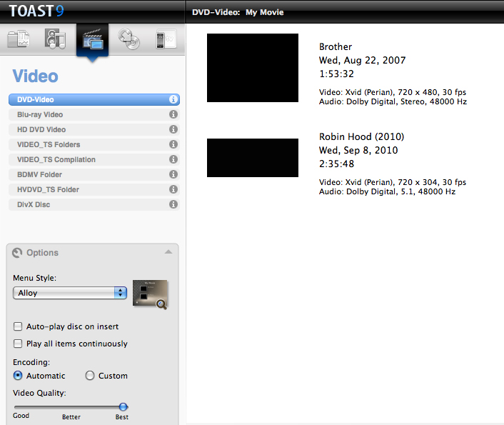
Task: Enable Auto-play disc on insert
Action: click(18, 326)
